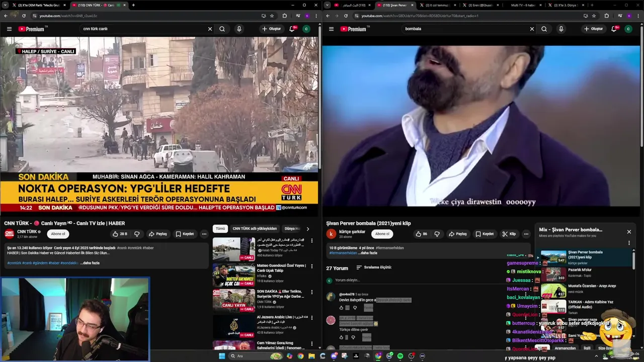This screenshot has width=644, height=362.
Task: Clear the 'cnn türk canlı' search text
Action: point(210,29)
